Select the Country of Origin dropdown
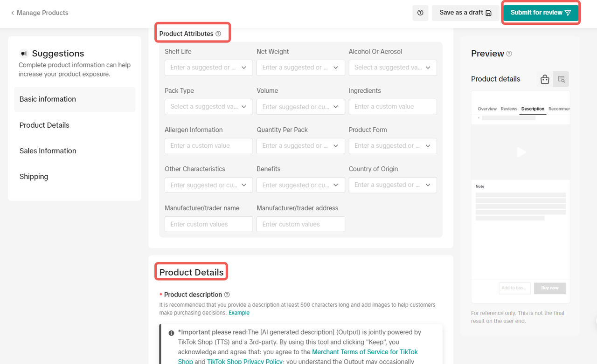The image size is (597, 364). coord(393,185)
